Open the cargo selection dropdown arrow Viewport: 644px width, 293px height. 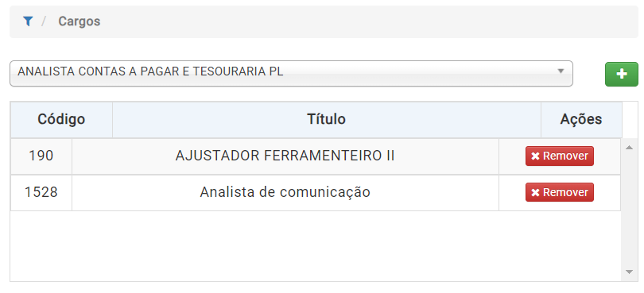[561, 71]
